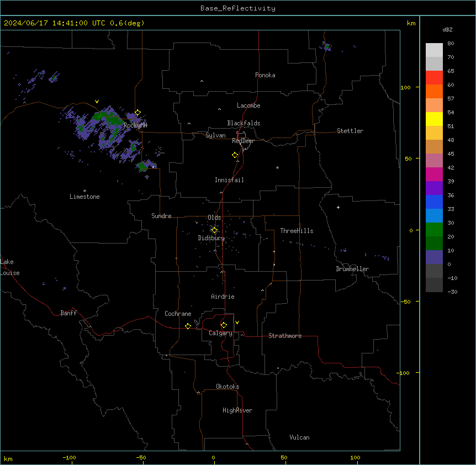Click the Okotoks label

pyautogui.click(x=228, y=387)
